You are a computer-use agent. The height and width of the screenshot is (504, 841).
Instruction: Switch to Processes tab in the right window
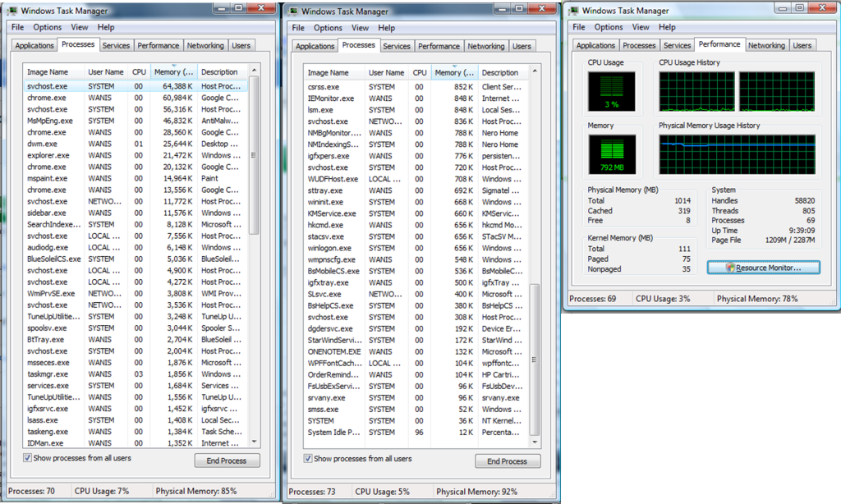tap(639, 46)
